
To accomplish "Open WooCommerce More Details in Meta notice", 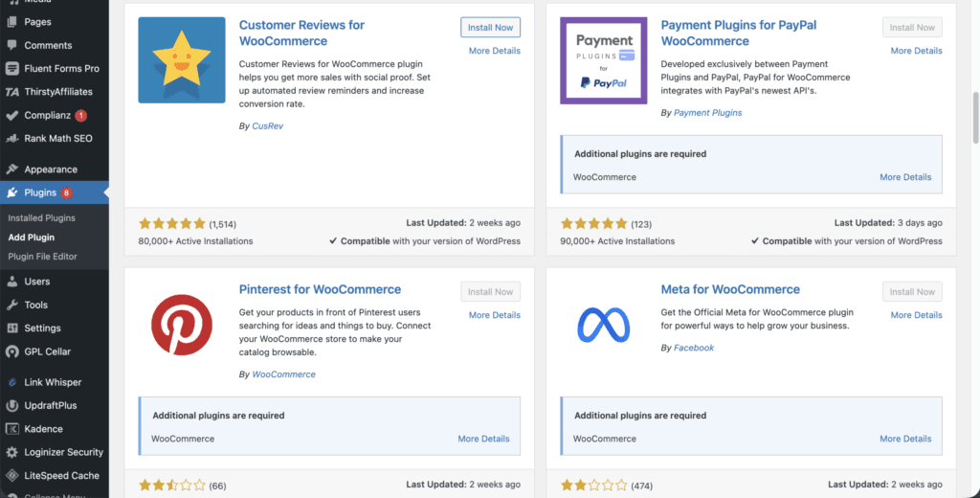I will point(905,439).
